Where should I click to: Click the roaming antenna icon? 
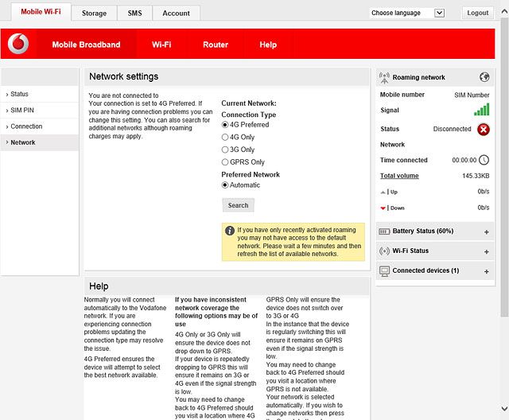tap(384, 78)
